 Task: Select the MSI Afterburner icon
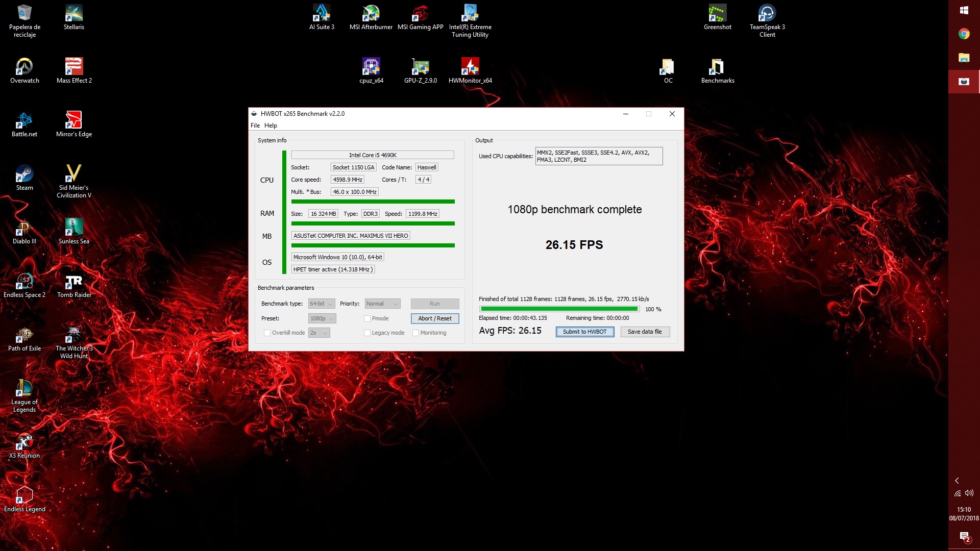371,17
